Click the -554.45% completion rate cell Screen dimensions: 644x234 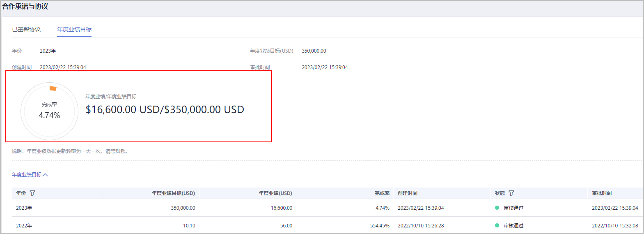tap(378, 226)
